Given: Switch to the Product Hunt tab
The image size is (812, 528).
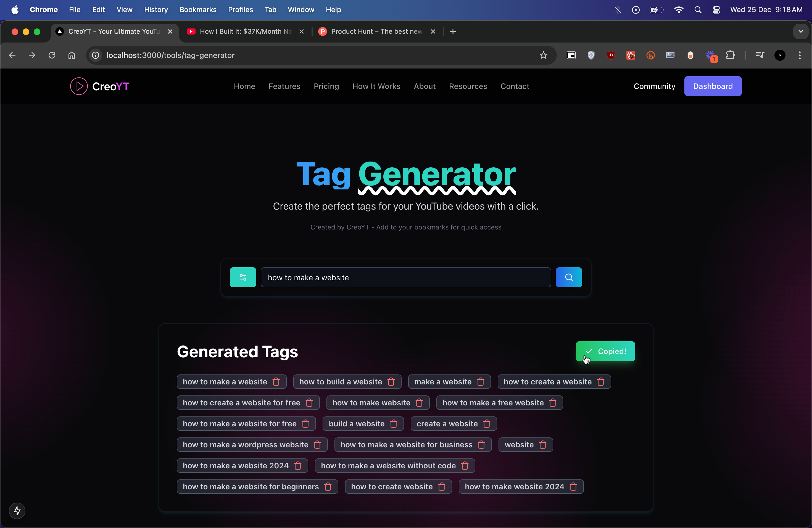Looking at the screenshot, I should tap(377, 31).
